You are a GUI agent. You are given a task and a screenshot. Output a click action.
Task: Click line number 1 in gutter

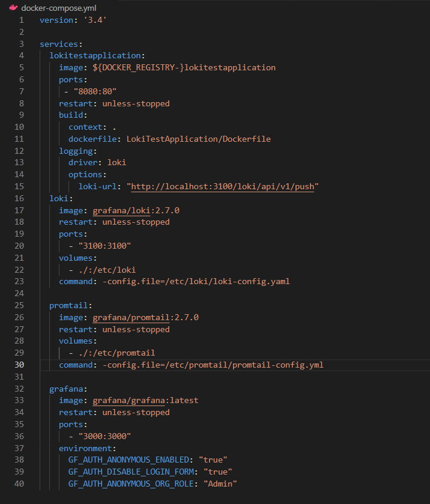[x=22, y=20]
